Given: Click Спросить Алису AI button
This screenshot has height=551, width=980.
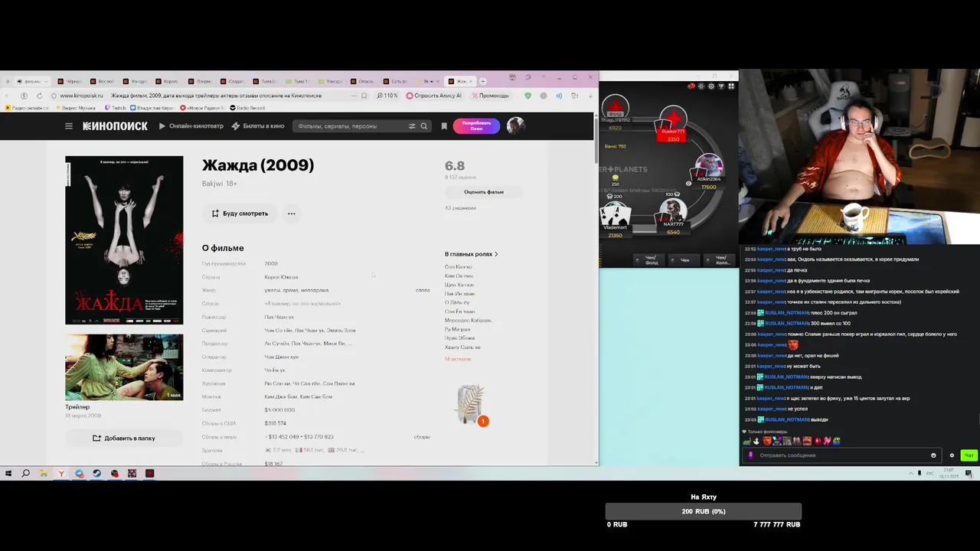Looking at the screenshot, I should [x=434, y=96].
